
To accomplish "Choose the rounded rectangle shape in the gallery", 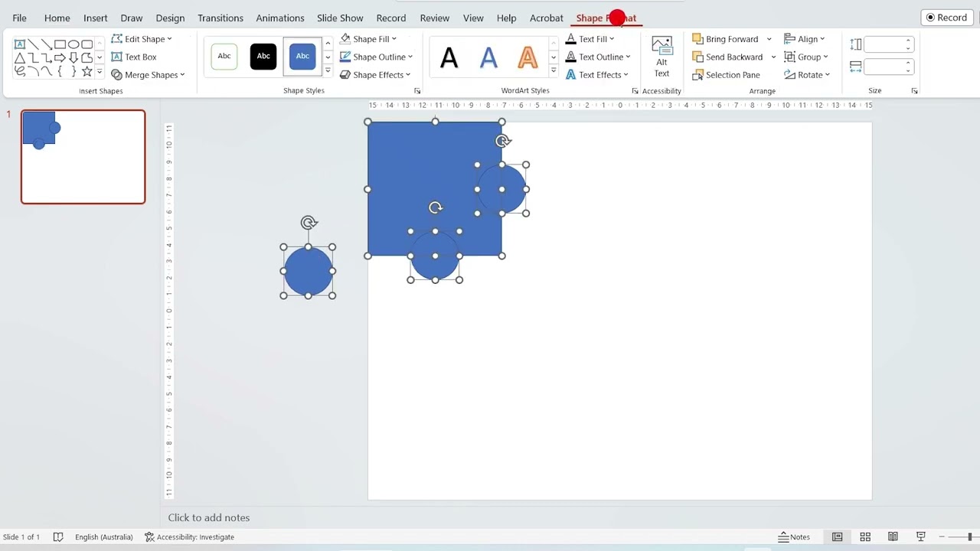I will (x=87, y=44).
